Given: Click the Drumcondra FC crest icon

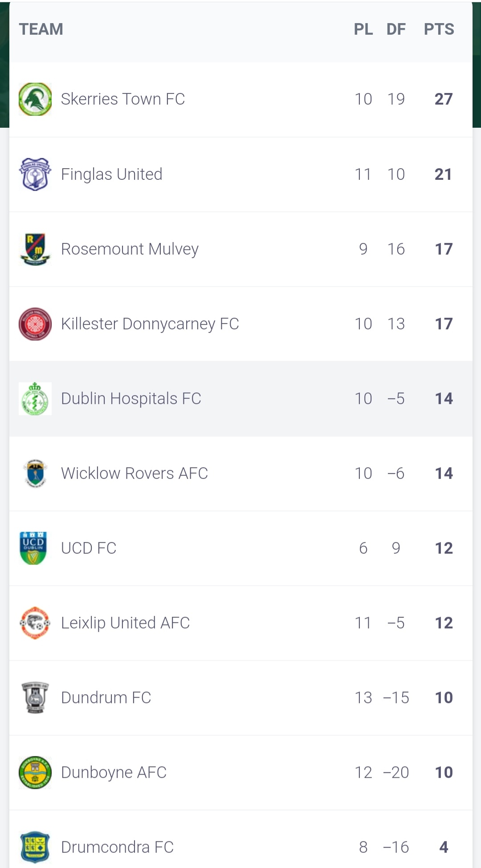Looking at the screenshot, I should pos(35,847).
